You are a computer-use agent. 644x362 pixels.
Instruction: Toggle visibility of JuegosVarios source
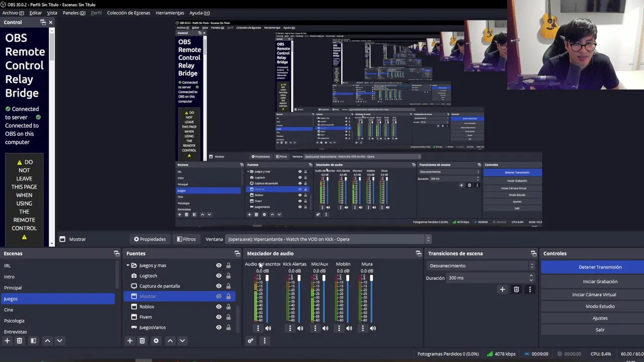(x=219, y=327)
